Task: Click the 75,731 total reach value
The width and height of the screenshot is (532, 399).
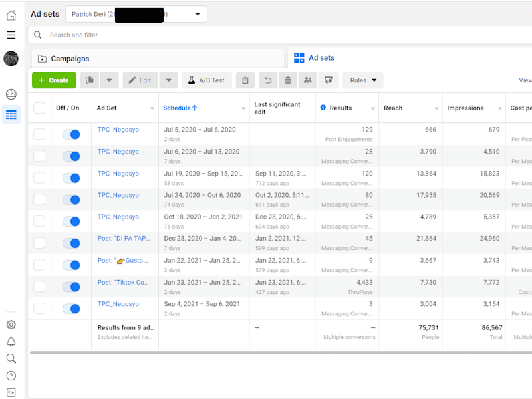Action: click(x=428, y=327)
